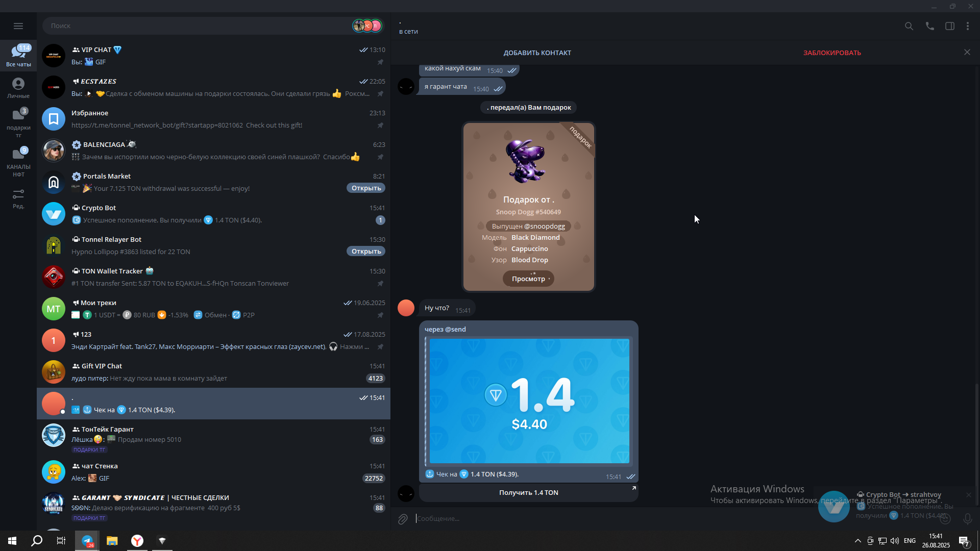Open the Crypto Bot chat
Screen dimensions: 980x551
[213, 214]
